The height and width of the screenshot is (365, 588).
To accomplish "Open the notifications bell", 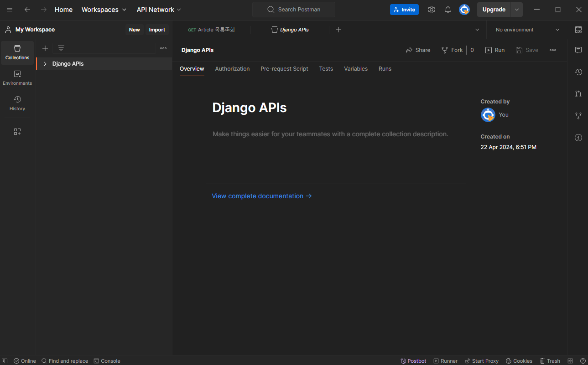I will [x=448, y=10].
